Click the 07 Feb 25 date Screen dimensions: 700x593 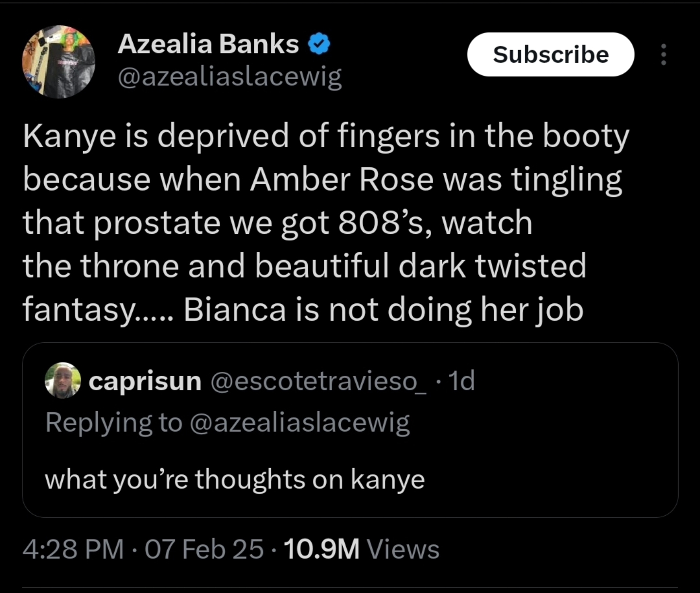(204, 549)
